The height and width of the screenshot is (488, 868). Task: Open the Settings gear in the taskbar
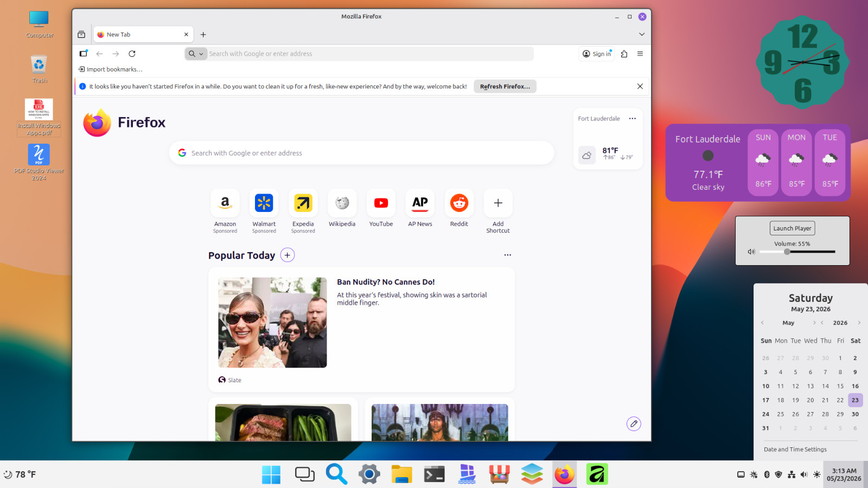tap(369, 474)
